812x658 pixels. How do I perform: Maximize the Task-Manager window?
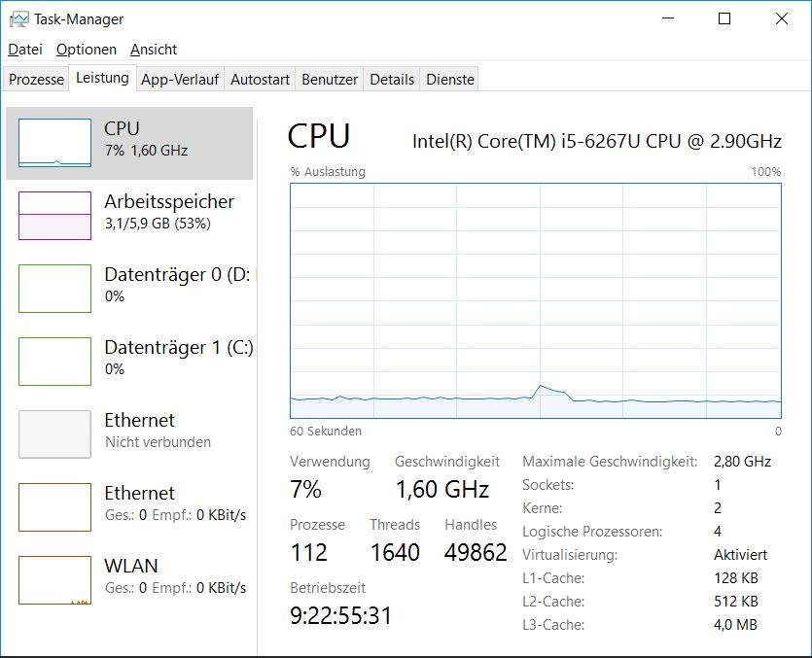click(724, 18)
